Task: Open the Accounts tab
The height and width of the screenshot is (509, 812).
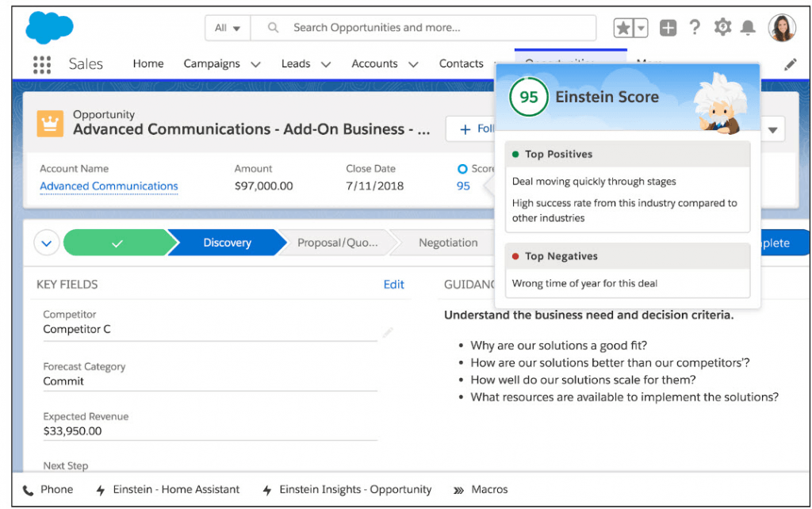Action: pos(374,63)
